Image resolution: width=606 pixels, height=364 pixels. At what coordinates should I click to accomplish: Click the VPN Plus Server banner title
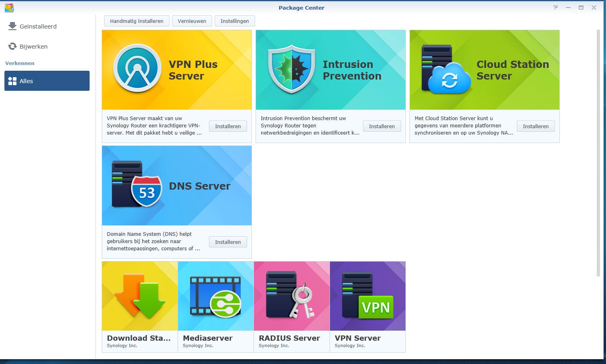(x=193, y=70)
